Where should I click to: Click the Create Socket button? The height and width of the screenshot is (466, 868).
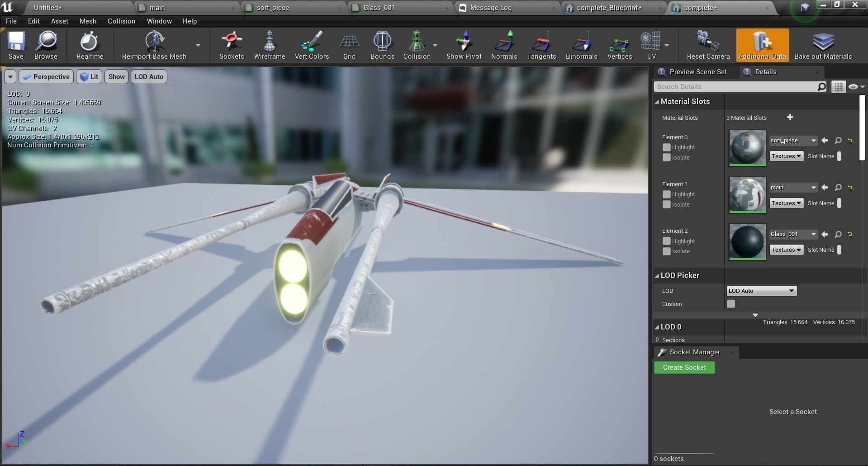point(684,367)
